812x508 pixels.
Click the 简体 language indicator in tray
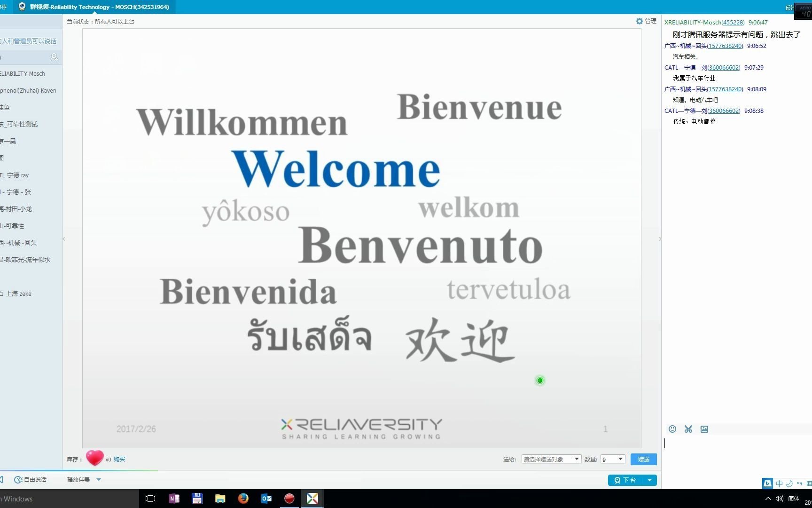794,499
